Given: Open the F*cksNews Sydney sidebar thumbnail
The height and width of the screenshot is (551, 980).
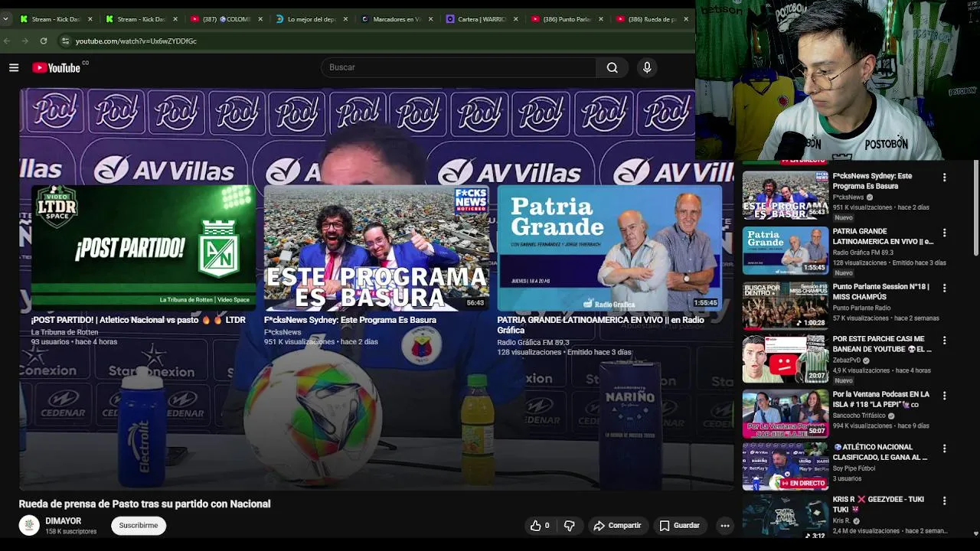Looking at the screenshot, I should 785,195.
